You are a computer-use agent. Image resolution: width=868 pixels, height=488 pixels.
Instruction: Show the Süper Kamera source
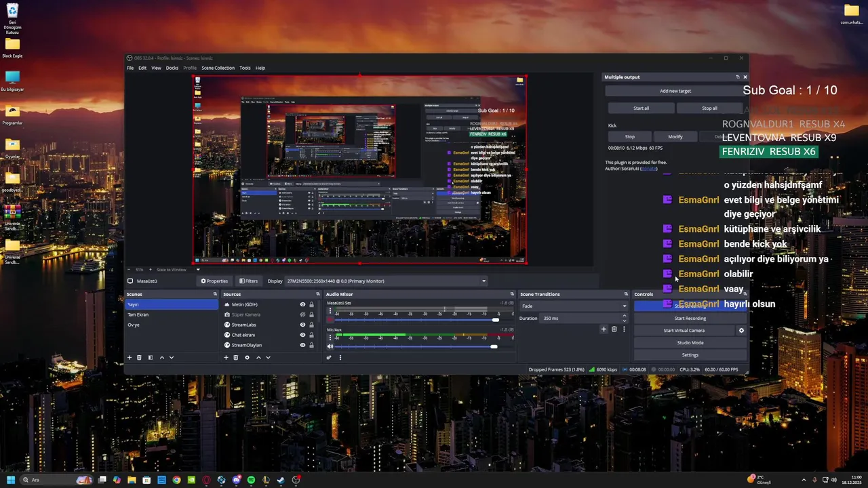[302, 314]
